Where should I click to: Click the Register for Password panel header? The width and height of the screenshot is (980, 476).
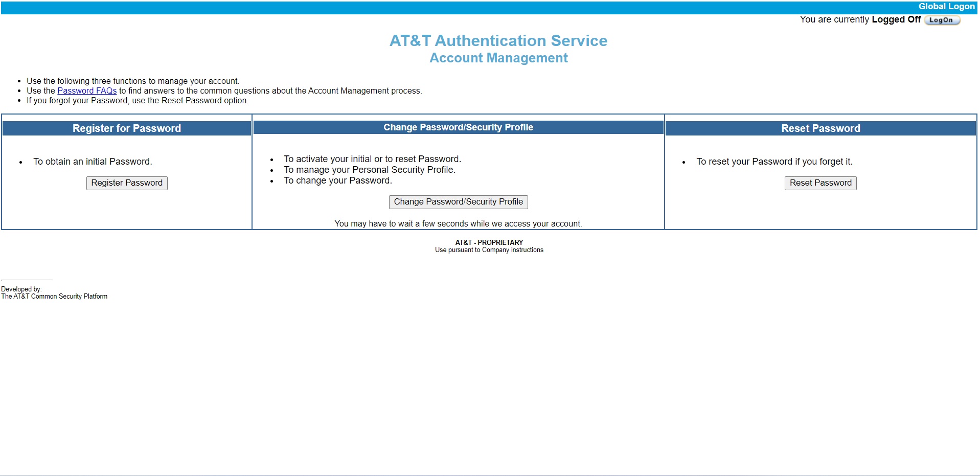point(127,128)
